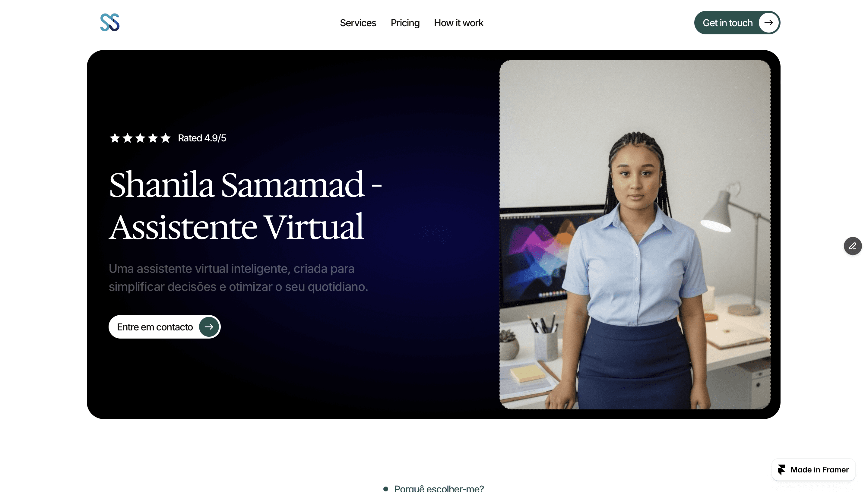Viewport: 868px width, 492px height.
Task: Click the Porquê escolher-me? label
Action: [x=439, y=488]
